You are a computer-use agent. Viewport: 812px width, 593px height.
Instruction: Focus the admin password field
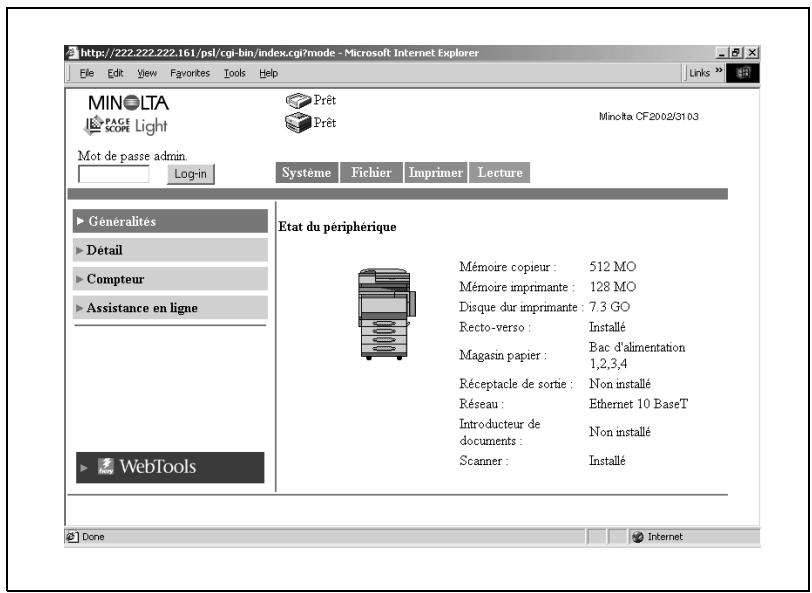coord(113,174)
